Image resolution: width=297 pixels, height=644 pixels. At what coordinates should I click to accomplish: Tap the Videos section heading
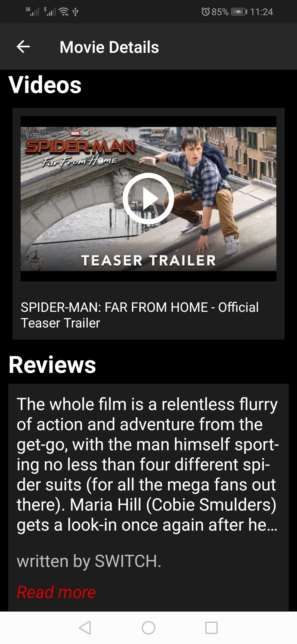(x=45, y=84)
